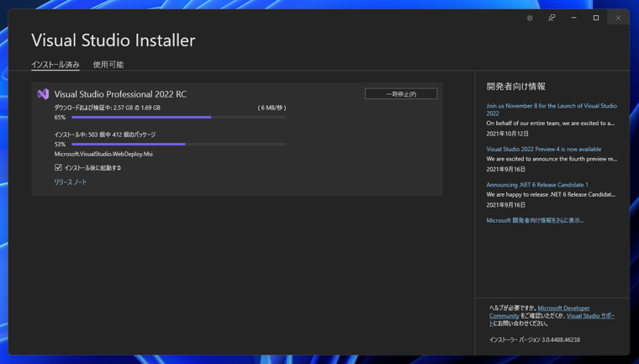This screenshot has height=364, width=639.
Task: Uncheck インストール後に起動する checkbox
Action: click(x=58, y=167)
